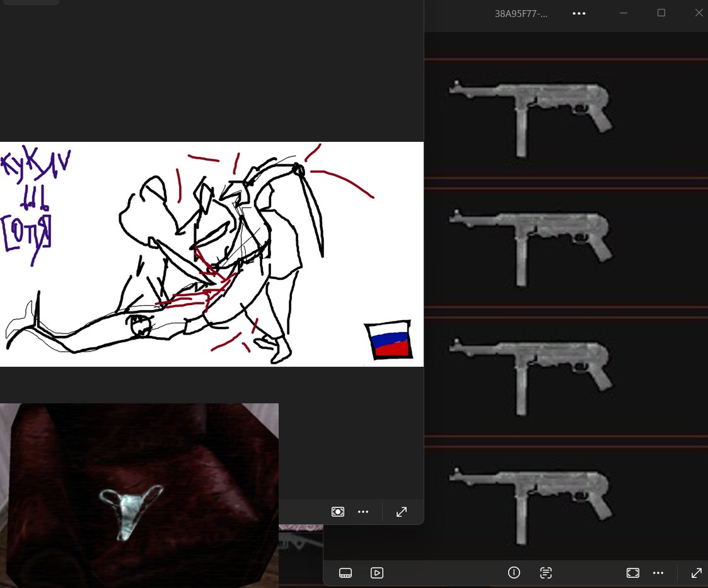Click the sketch drawing in the left Photos window
The width and height of the screenshot is (708, 588).
coord(212,254)
